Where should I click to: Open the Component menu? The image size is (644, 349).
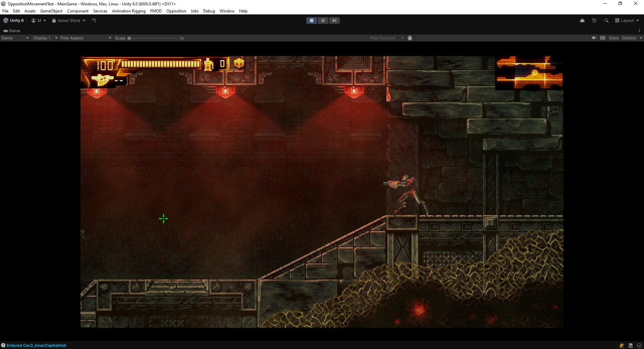(78, 11)
